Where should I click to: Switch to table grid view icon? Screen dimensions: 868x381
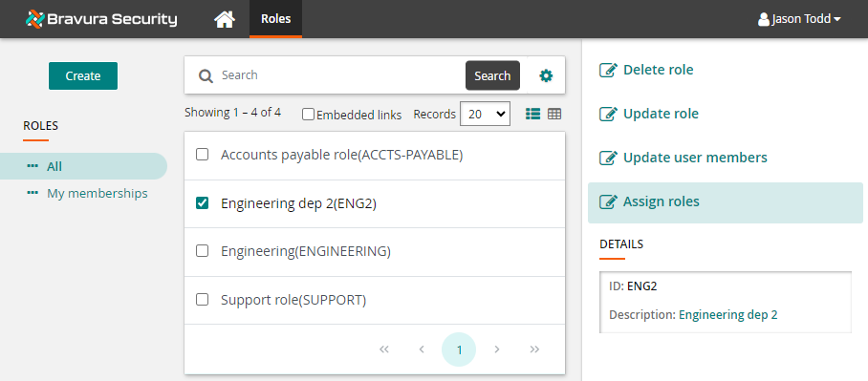point(554,114)
